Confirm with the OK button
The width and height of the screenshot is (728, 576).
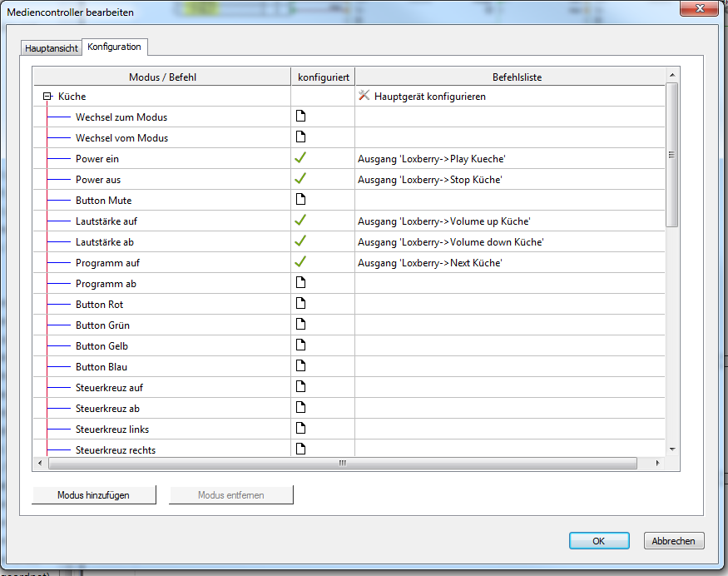599,541
